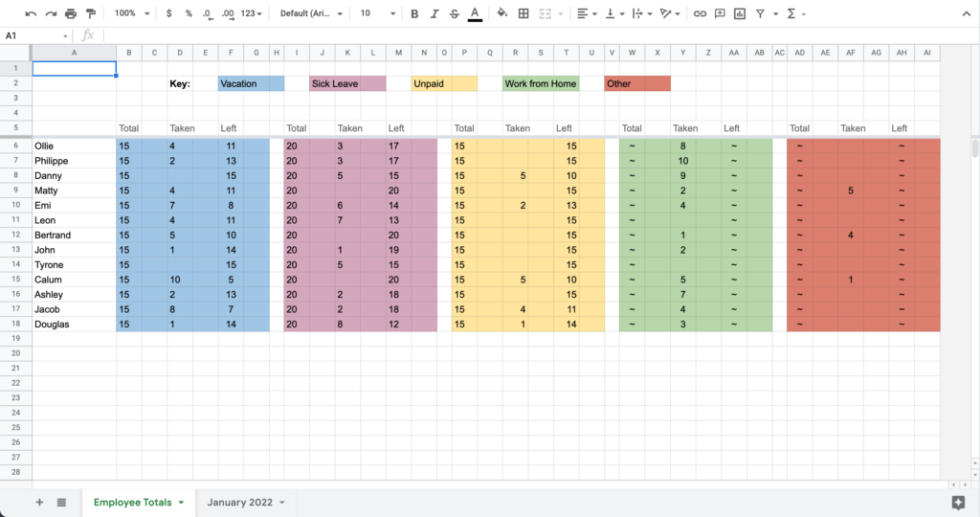This screenshot has height=517, width=980.
Task: Toggle strikethrough formatting
Action: coord(455,14)
